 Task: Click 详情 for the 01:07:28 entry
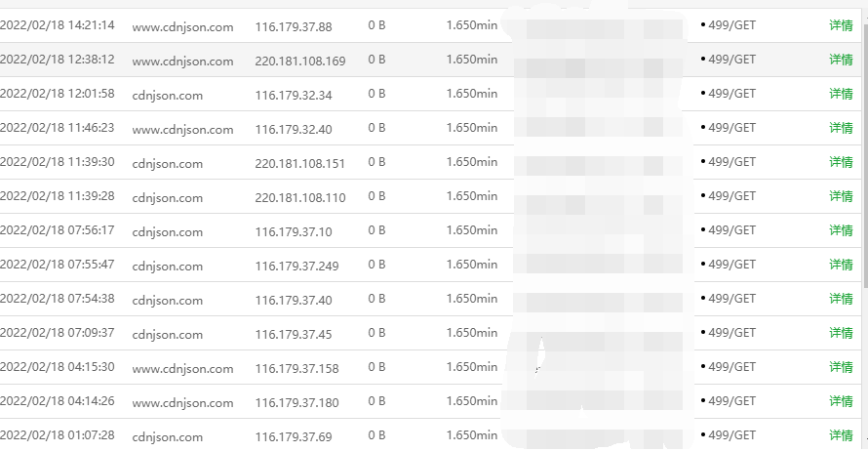click(841, 435)
